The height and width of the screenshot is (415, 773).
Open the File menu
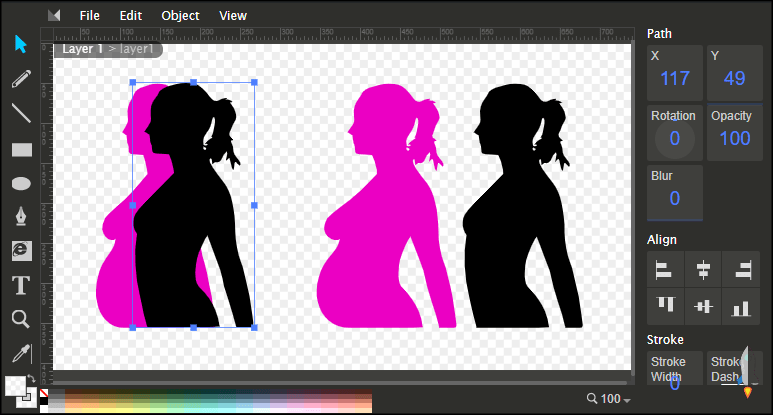pyautogui.click(x=89, y=16)
